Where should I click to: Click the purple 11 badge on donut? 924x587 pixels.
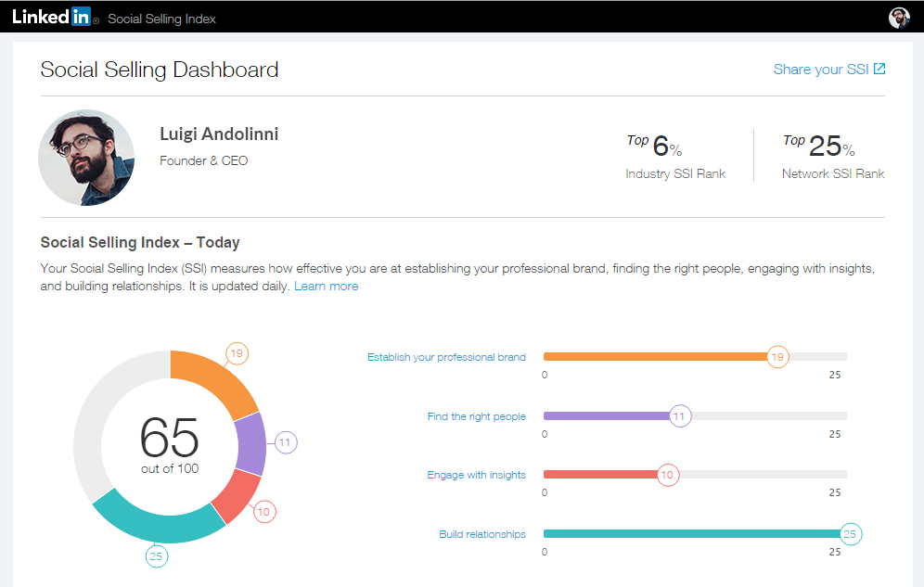286,443
